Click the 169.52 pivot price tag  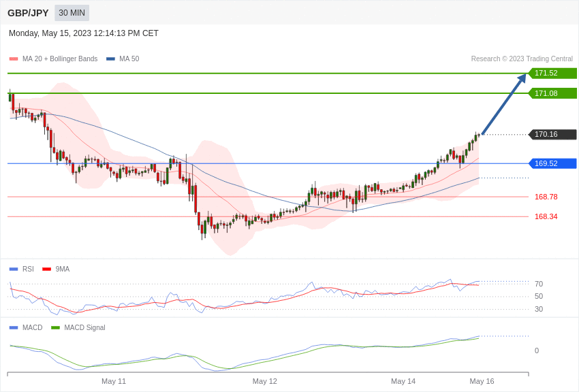click(553, 163)
